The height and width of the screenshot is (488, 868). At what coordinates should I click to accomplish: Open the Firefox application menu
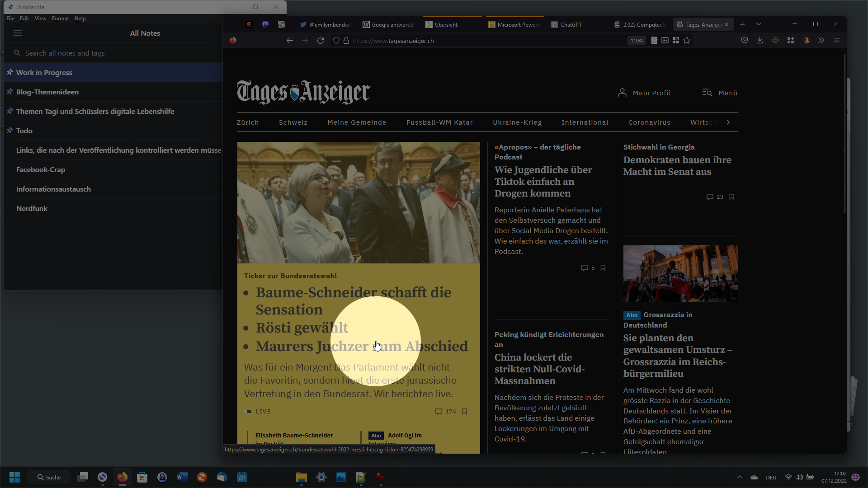[x=837, y=41]
